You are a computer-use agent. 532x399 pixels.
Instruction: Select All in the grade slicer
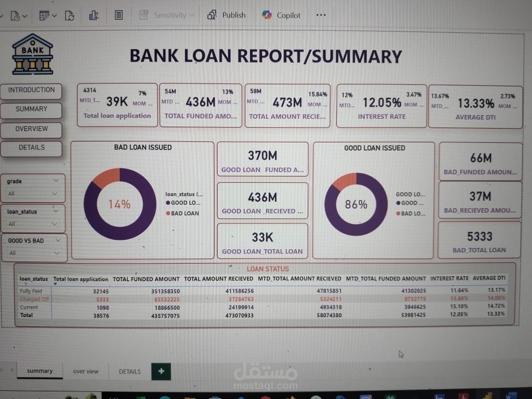[x=12, y=193]
